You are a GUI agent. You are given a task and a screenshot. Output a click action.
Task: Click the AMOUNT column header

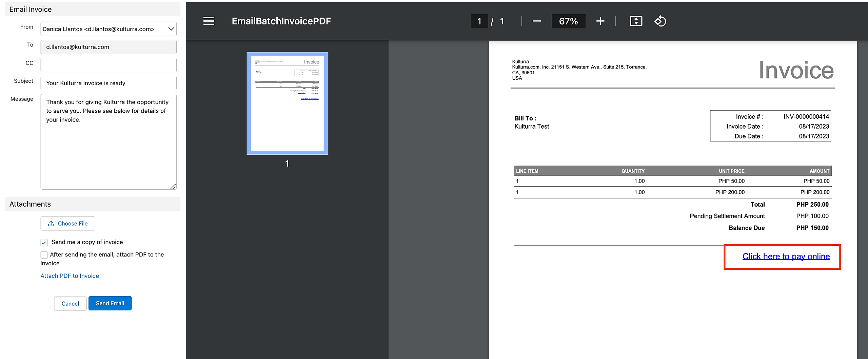click(x=820, y=171)
